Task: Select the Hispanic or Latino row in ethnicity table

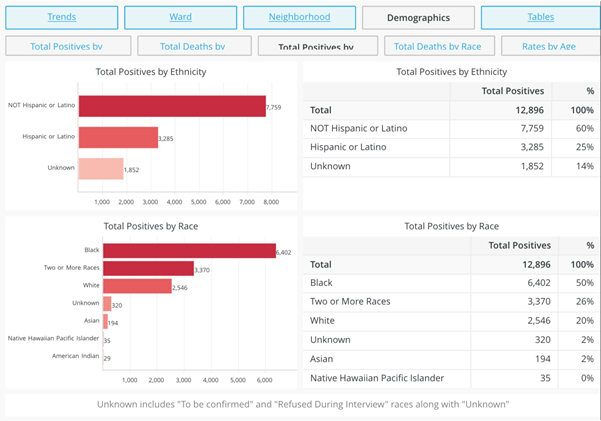Action: pos(451,146)
